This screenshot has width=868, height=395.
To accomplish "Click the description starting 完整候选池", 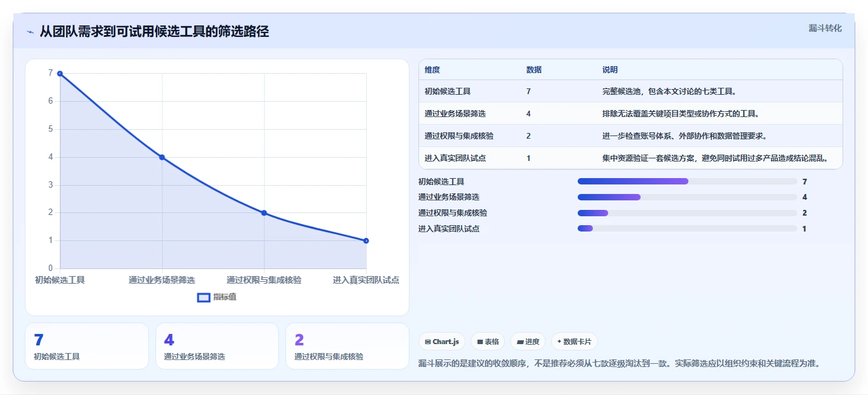I will coord(669,92).
